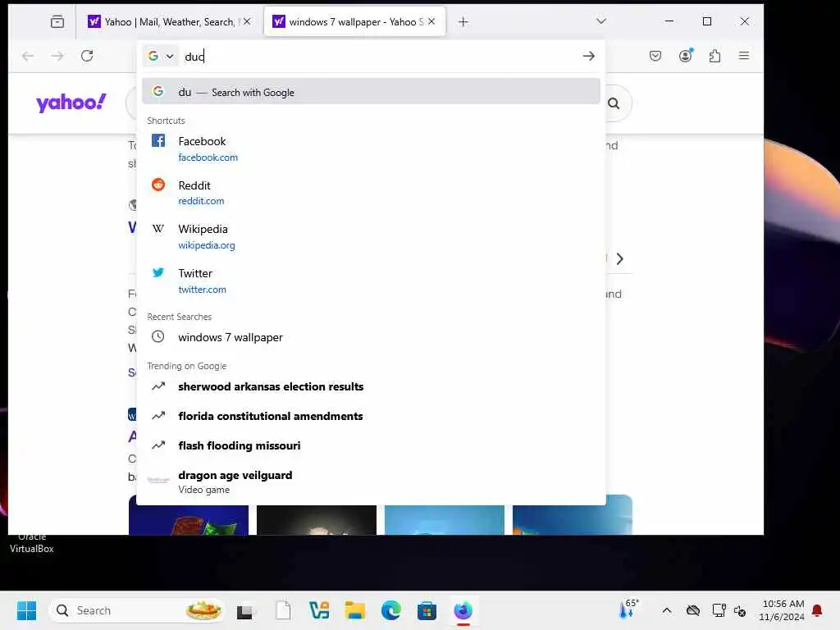Image resolution: width=840 pixels, height=630 pixels.
Task: Open the Facebook shortcut
Action: [x=371, y=148]
